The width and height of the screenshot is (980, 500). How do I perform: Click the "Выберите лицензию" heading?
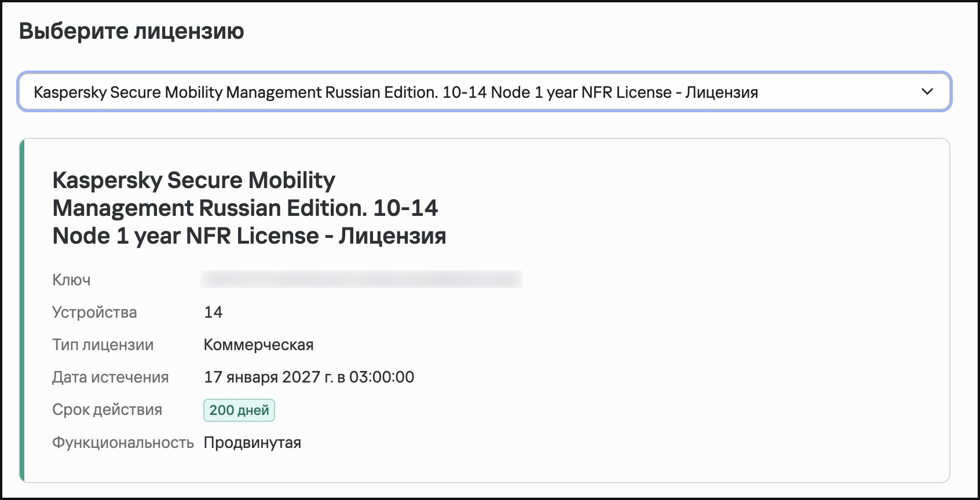(x=131, y=31)
